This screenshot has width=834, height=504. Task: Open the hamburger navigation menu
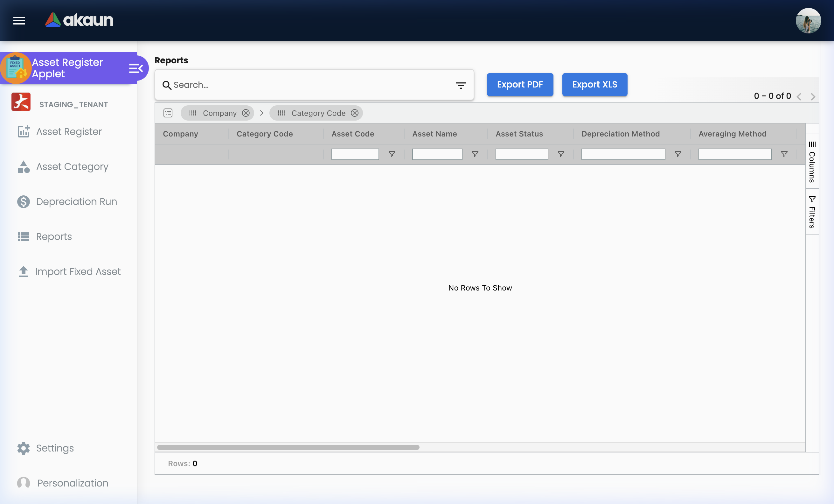(x=19, y=21)
